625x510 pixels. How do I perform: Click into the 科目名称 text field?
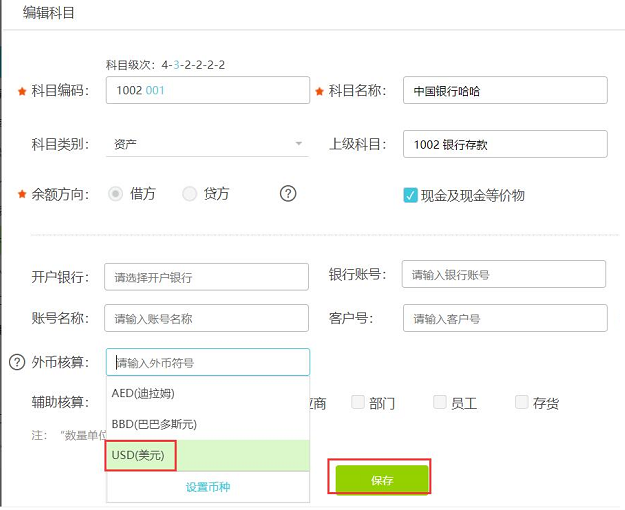[x=505, y=91]
